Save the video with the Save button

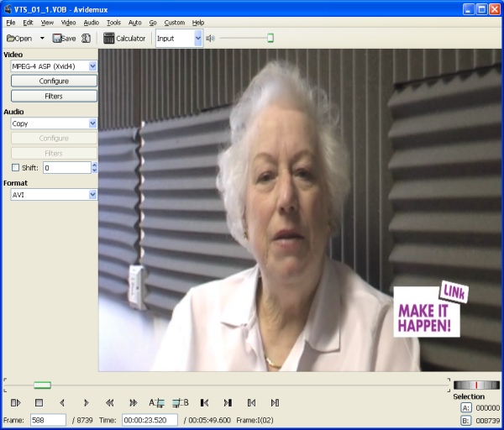coord(64,39)
